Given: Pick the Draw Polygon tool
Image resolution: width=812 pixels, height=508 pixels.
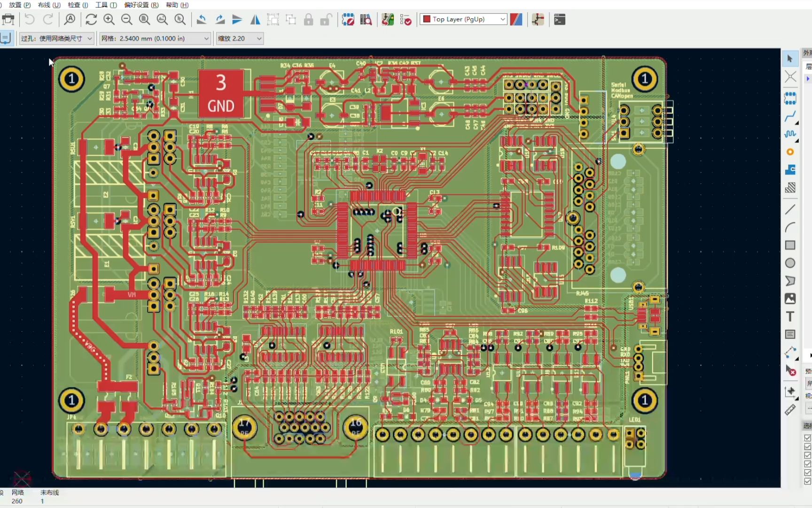Looking at the screenshot, I should tap(790, 281).
